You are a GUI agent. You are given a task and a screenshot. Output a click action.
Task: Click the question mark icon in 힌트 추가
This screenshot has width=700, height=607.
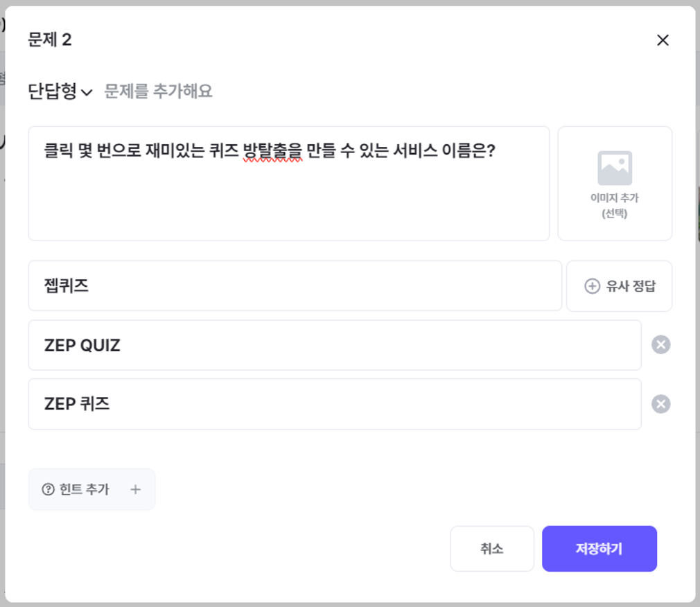coord(49,490)
